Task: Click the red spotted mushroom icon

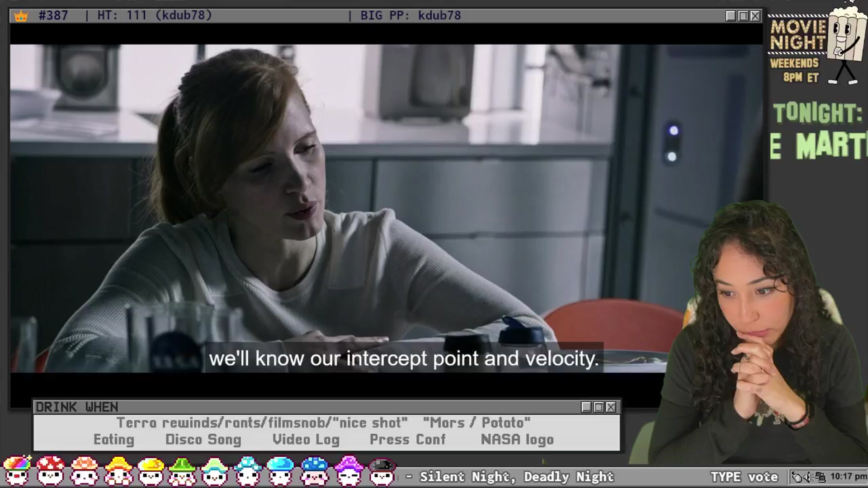Action: (50, 471)
